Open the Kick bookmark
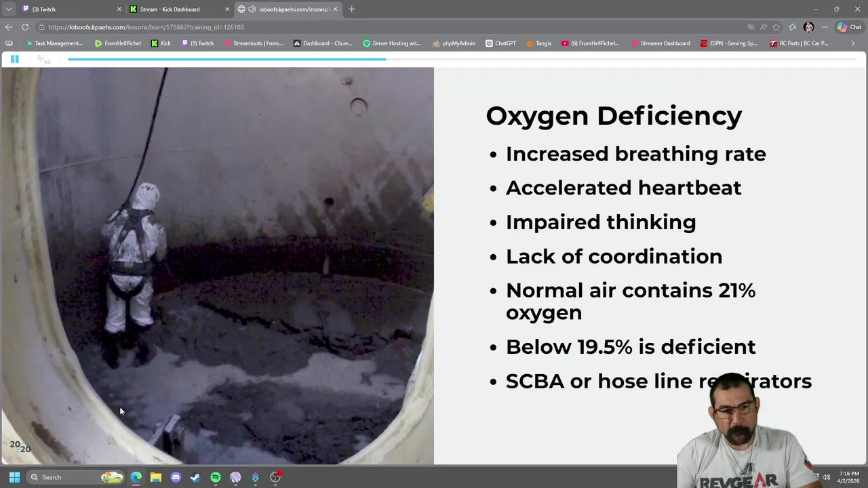This screenshot has height=488, width=868. 161,43
